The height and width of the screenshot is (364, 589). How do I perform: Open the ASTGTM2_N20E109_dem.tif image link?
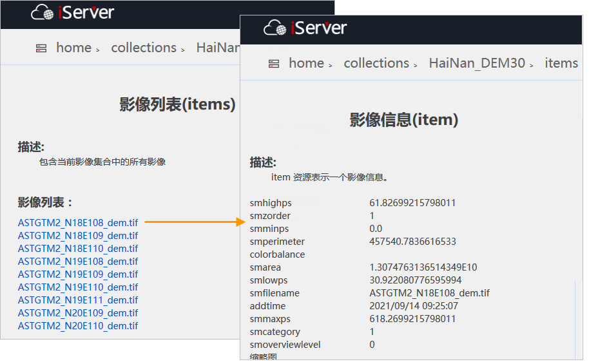pos(78,312)
